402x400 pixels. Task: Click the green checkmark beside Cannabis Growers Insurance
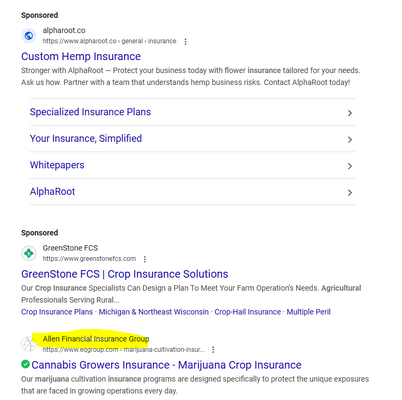coord(25,364)
